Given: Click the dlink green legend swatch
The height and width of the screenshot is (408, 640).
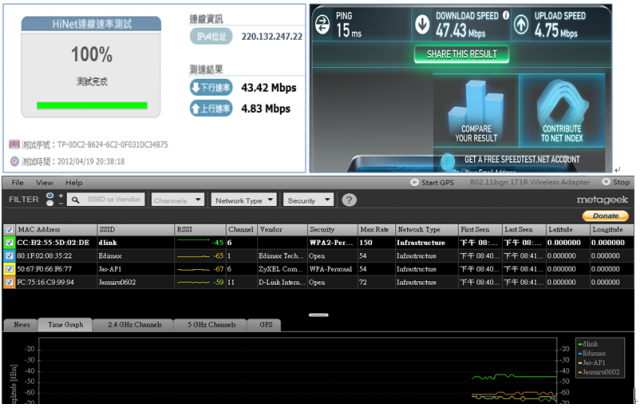Looking at the screenshot, I should (580, 344).
